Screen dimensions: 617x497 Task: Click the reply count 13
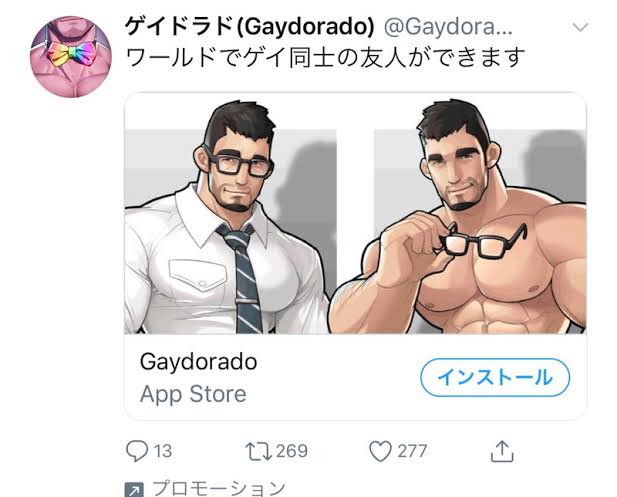coord(163,451)
